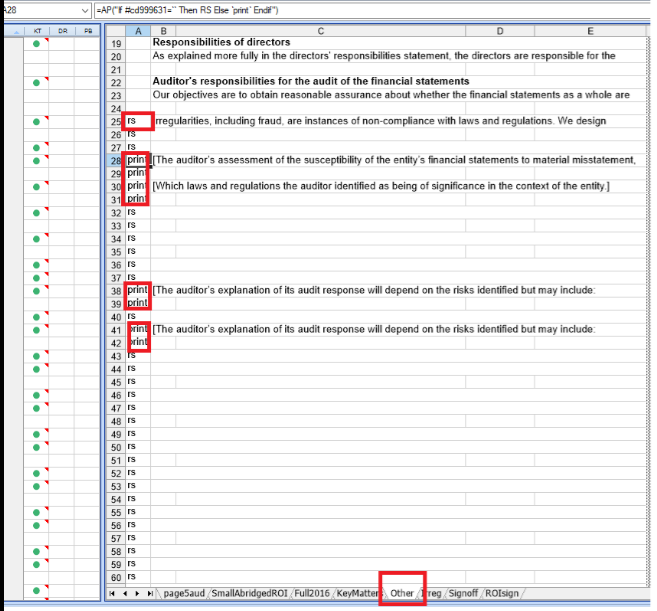Select row 45 header

pyautogui.click(x=116, y=382)
